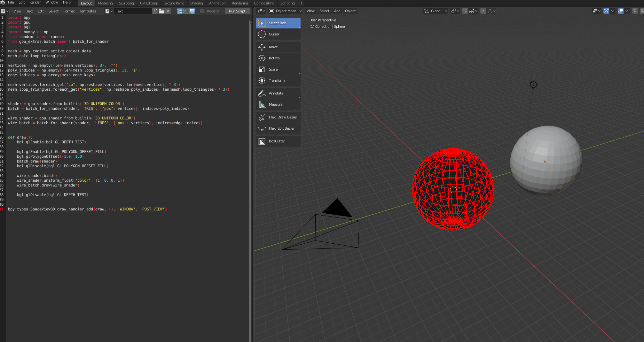Select the Cursor tool
Viewport: 644px width, 342px height.
click(278, 34)
